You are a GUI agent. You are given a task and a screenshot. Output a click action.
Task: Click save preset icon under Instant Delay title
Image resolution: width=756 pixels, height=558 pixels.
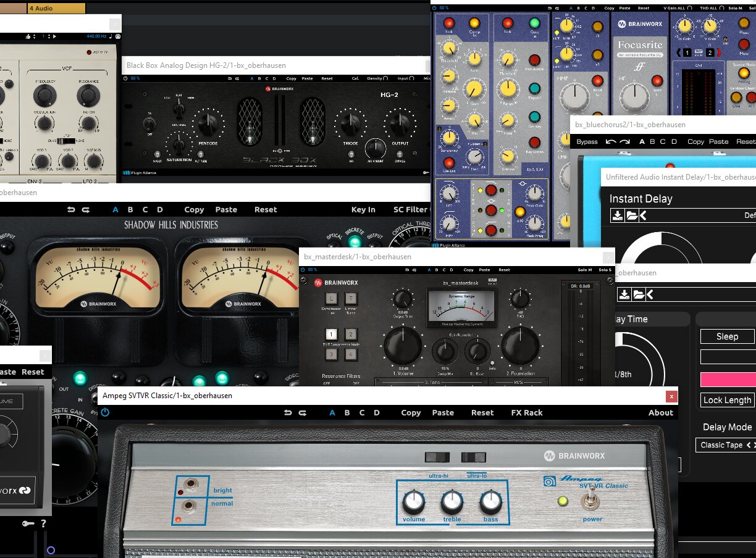click(x=617, y=215)
